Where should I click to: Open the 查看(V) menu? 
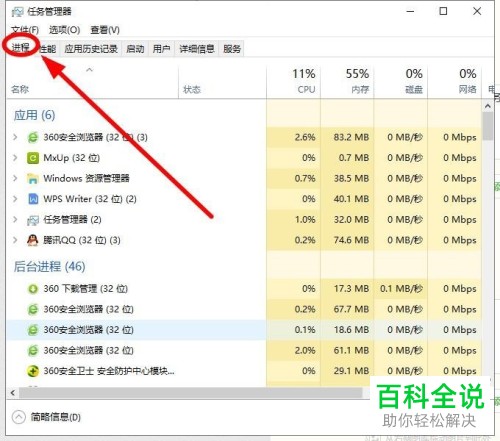tap(105, 30)
